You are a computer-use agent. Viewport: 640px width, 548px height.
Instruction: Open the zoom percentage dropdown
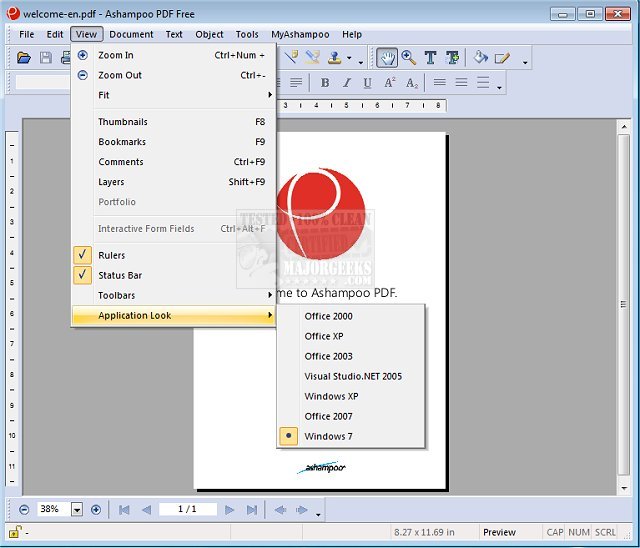click(77, 509)
